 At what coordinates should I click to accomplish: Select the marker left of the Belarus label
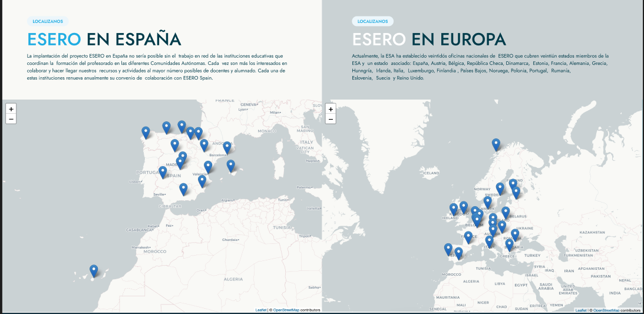click(x=506, y=213)
